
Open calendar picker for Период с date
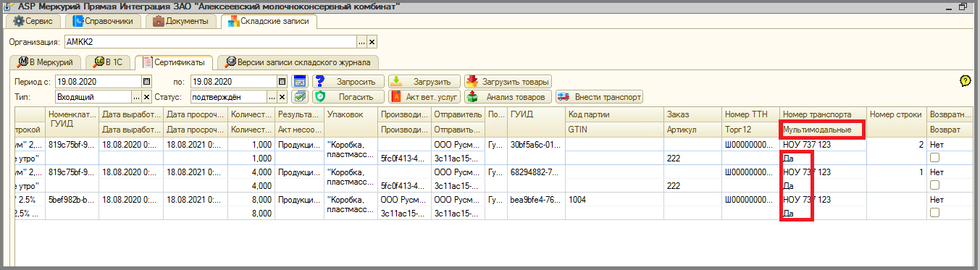click(147, 81)
